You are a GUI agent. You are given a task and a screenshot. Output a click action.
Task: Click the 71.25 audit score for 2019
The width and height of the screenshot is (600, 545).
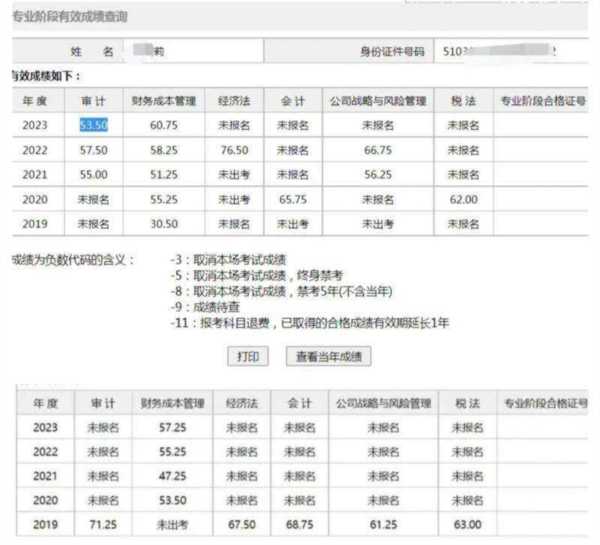(x=103, y=525)
